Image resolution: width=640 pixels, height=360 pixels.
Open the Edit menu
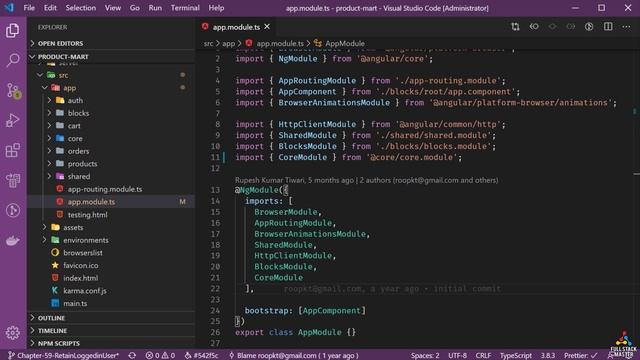(x=50, y=8)
